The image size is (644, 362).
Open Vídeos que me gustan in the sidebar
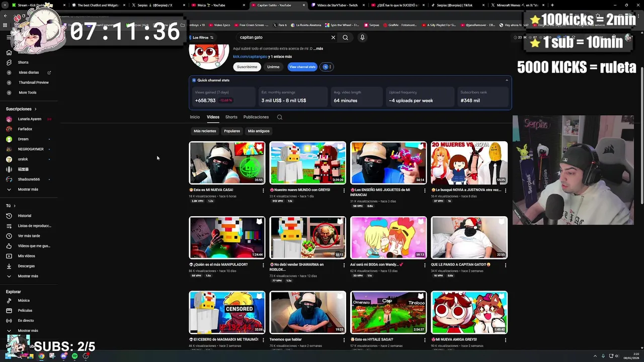point(29,246)
